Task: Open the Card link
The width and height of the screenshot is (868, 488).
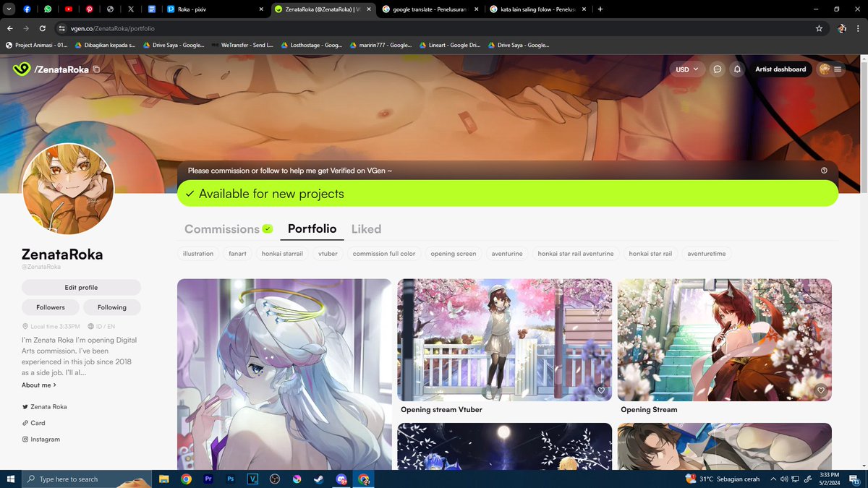Action: click(x=33, y=423)
